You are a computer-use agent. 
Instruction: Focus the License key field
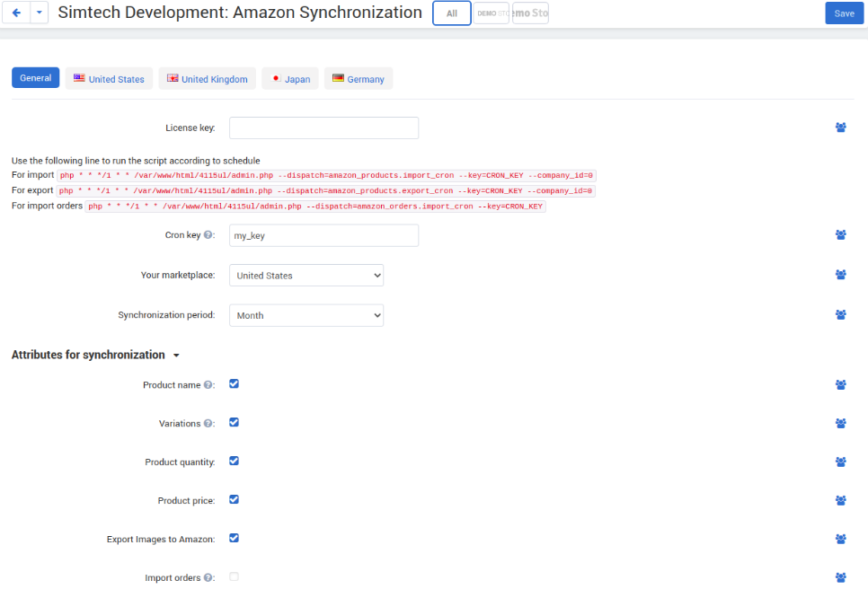point(323,128)
